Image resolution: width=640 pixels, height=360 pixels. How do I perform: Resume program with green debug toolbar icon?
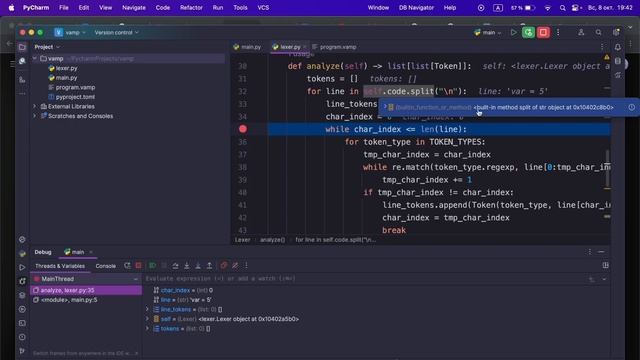152,266
